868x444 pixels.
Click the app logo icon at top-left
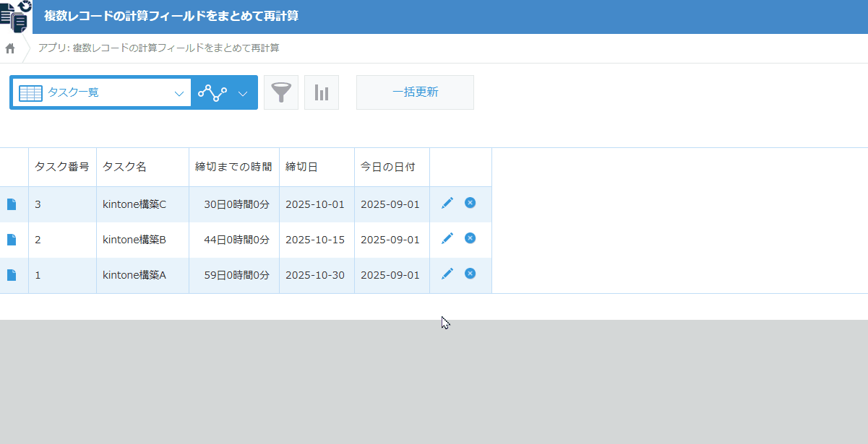pos(16,17)
